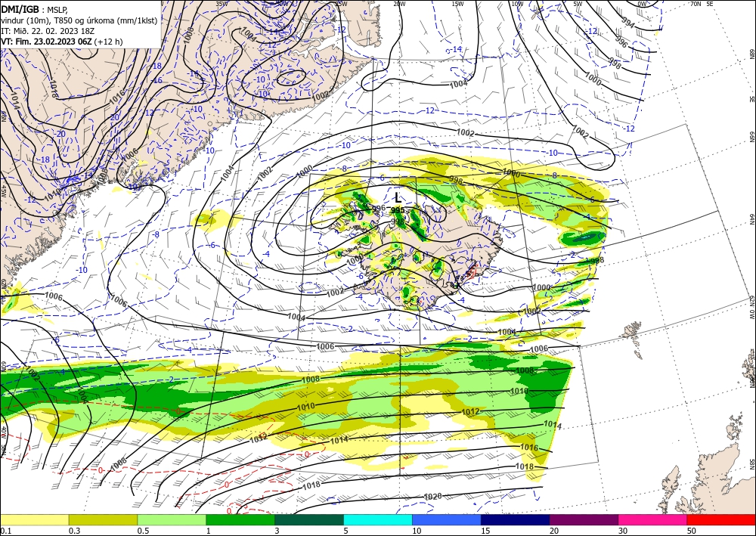Screen dimensions: 756x536
Task: Click the olive 0.3–0.5 legend color block
Action: (103, 519)
